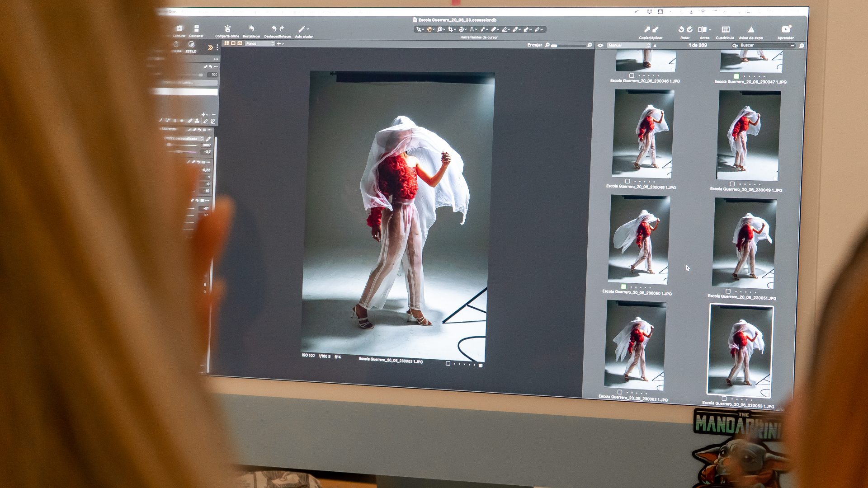Click filename Escola Guerrero_20_06_230053 under viewer

[391, 360]
